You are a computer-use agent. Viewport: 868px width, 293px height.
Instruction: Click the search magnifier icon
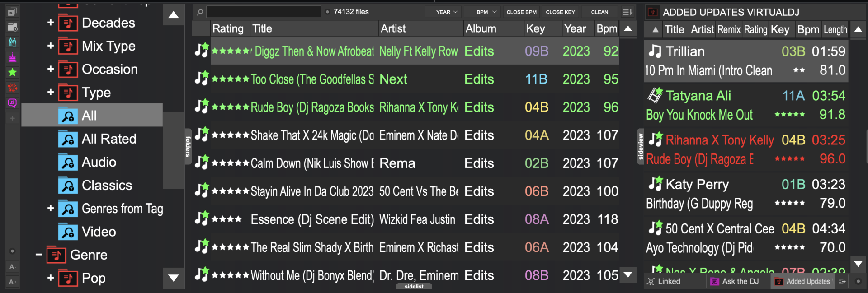tap(200, 12)
